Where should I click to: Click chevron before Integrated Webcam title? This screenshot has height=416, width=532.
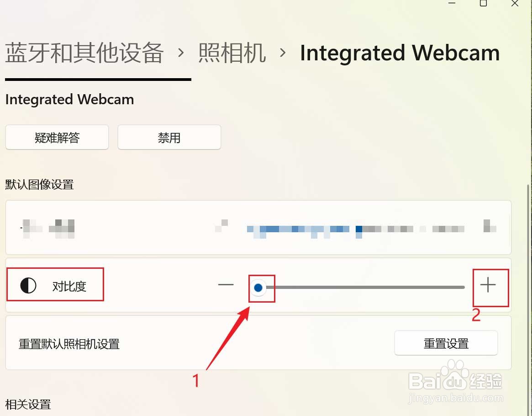[x=283, y=53]
